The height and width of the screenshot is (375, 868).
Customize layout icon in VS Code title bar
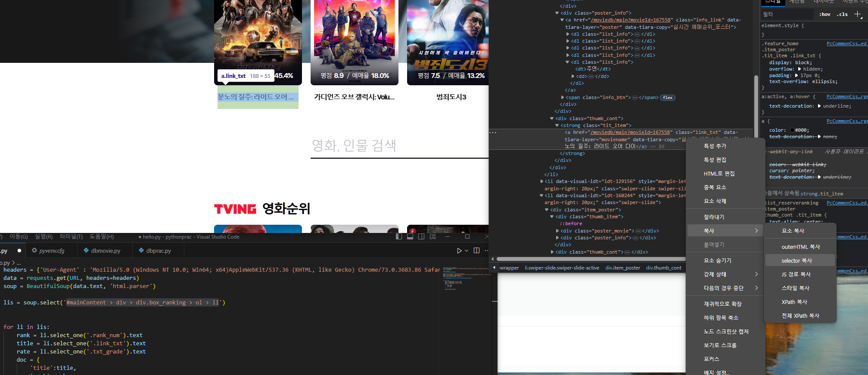433,236
